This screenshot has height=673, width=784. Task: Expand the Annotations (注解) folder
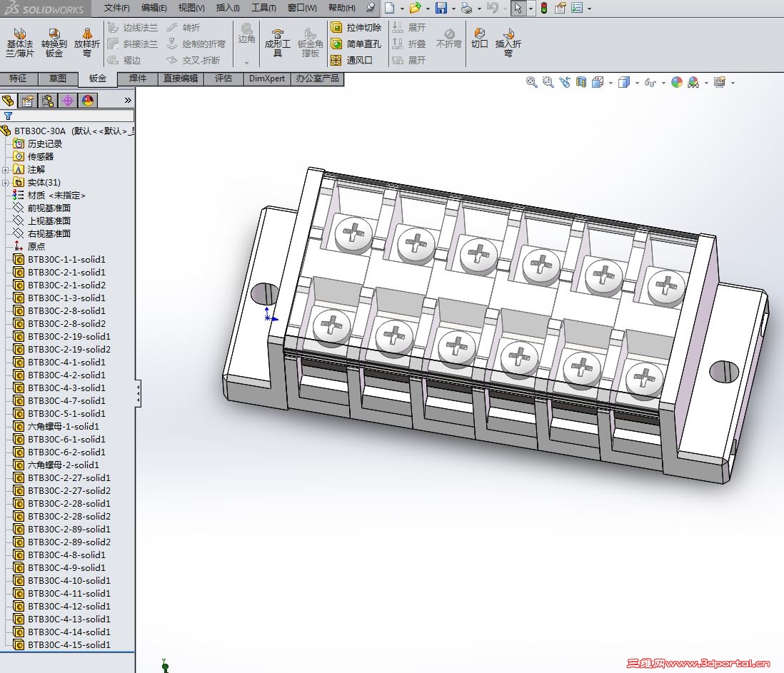(x=6, y=170)
